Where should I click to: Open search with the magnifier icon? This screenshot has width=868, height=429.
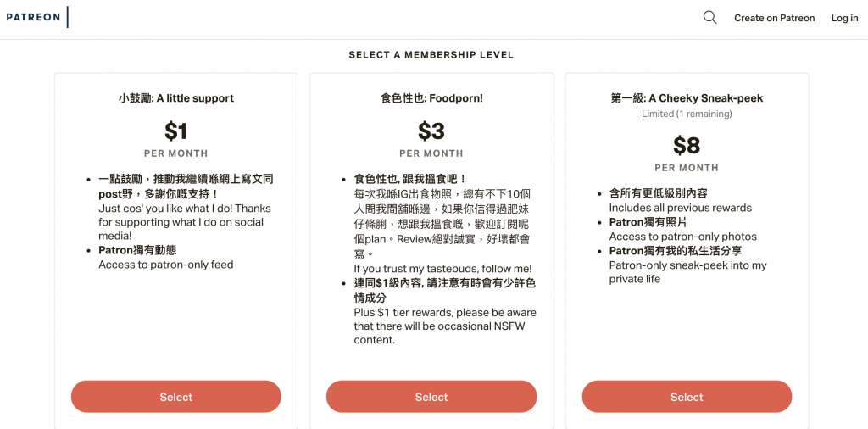coord(709,17)
